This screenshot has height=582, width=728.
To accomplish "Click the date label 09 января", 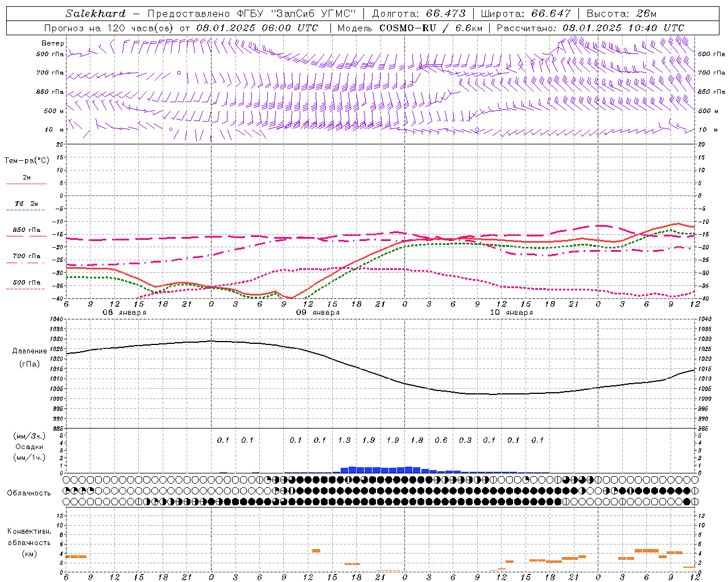I will point(317,313).
